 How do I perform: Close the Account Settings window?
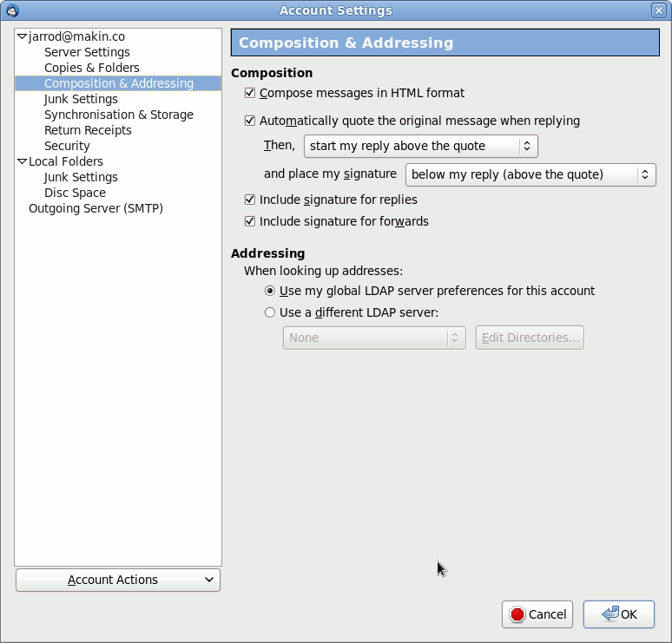(x=658, y=10)
